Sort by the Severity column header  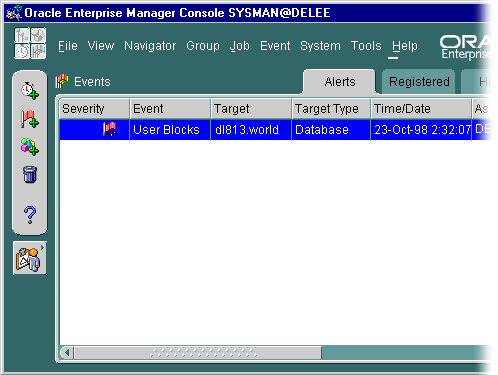(94, 109)
